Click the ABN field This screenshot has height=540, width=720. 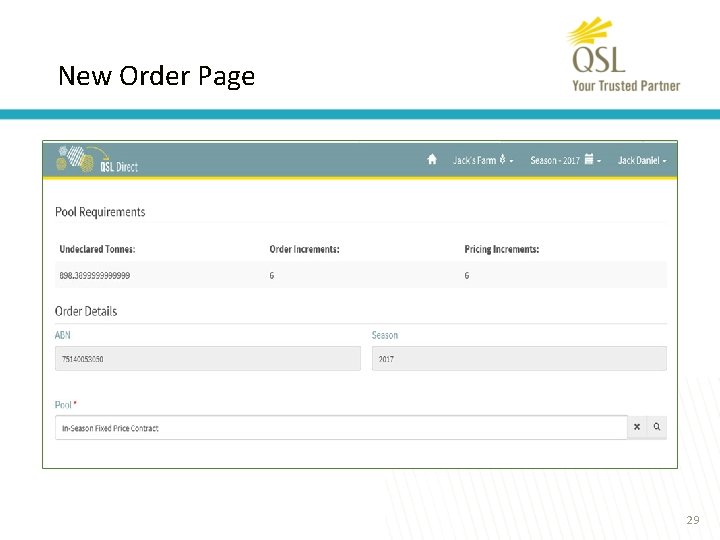(x=208, y=359)
